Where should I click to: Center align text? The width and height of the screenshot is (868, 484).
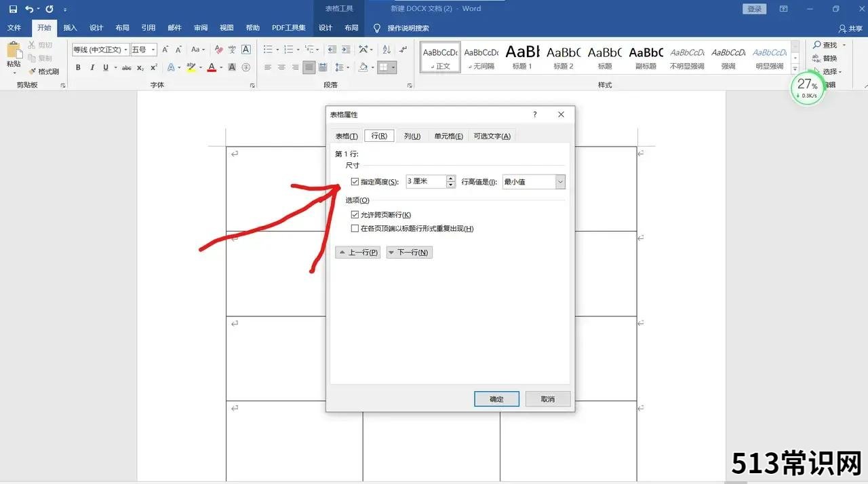coord(281,67)
